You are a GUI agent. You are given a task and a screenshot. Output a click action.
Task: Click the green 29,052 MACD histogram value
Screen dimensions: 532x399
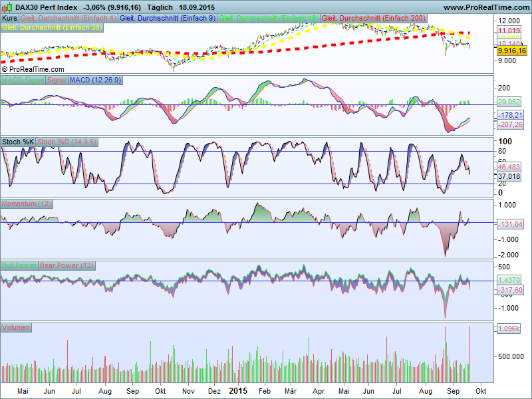pos(509,102)
